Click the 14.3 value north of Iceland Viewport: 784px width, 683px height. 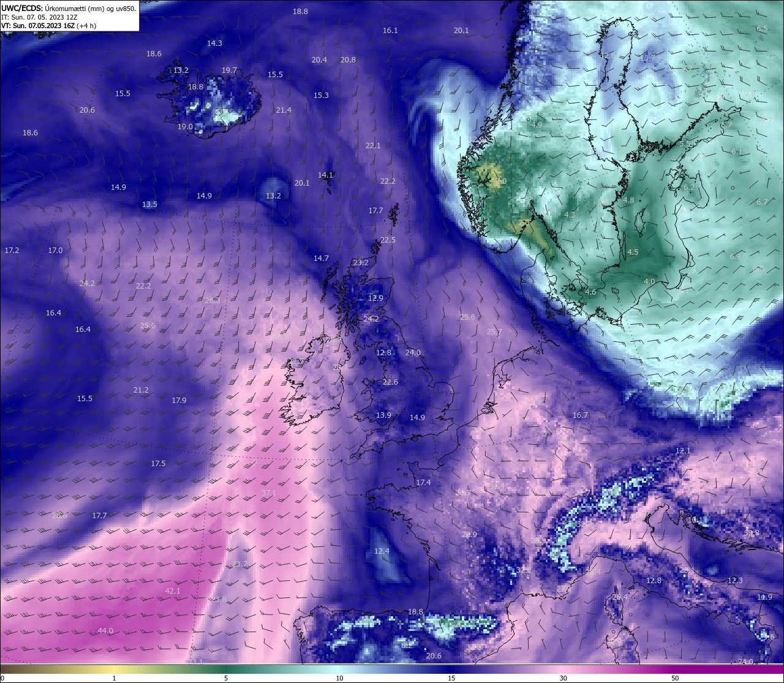[x=214, y=43]
